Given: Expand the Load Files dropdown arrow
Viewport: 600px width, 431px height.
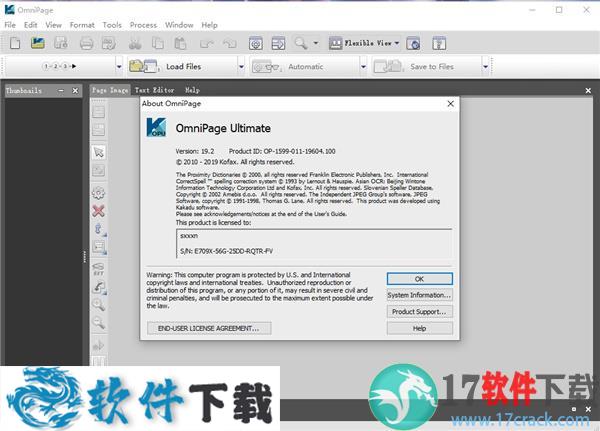Looking at the screenshot, I should point(241,67).
